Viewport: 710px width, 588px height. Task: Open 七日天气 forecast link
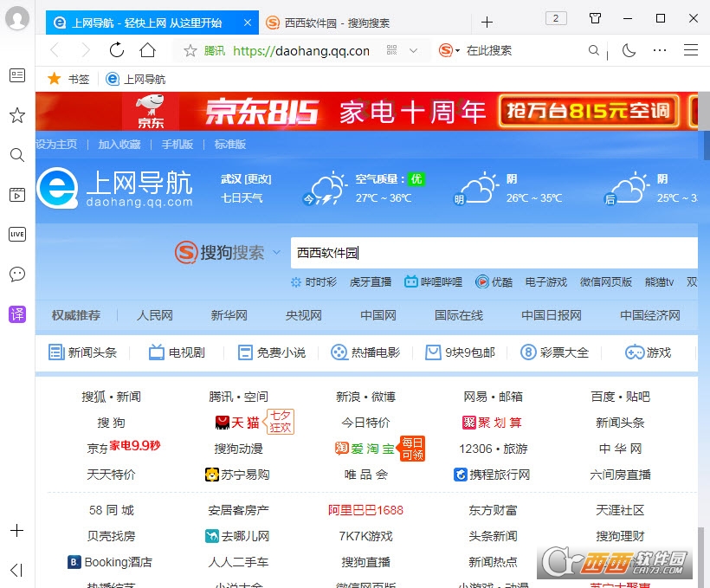[x=242, y=198]
